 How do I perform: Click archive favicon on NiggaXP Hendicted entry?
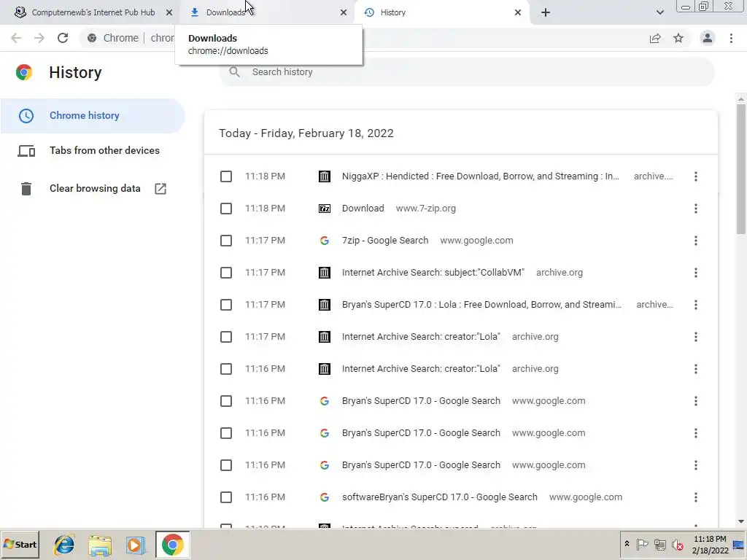click(x=325, y=176)
